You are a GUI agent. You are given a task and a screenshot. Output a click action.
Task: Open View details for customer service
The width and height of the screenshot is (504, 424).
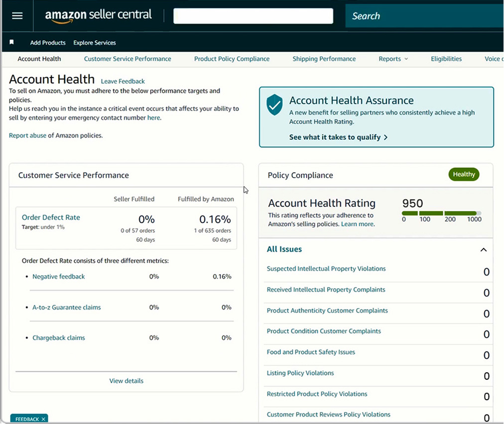(x=126, y=381)
